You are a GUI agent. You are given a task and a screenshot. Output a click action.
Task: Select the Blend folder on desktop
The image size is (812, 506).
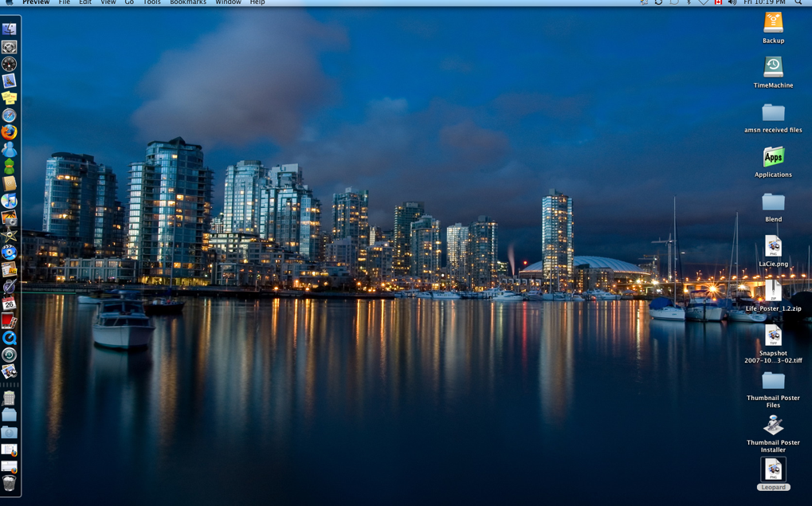(x=773, y=206)
